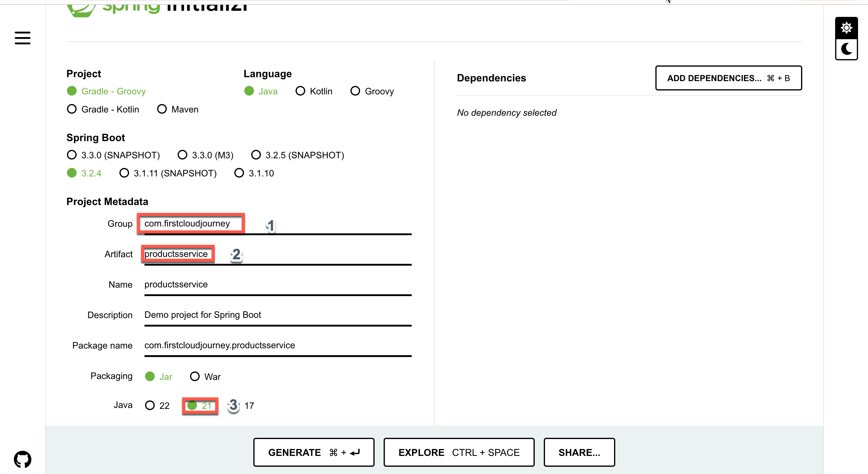Choose Java as language
Viewport: 868px width, 474px height.
(x=261, y=91)
